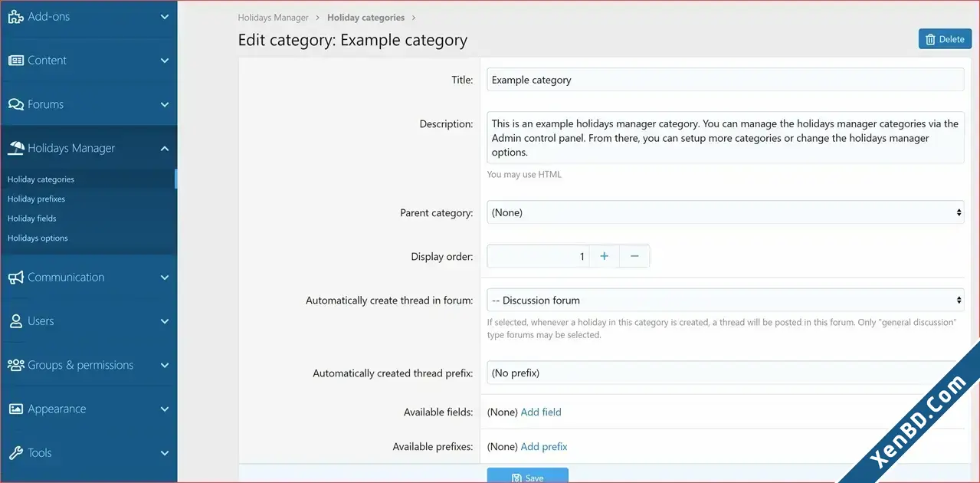Click the Forums chat bubbles icon
This screenshot has width=980, height=483.
[15, 104]
